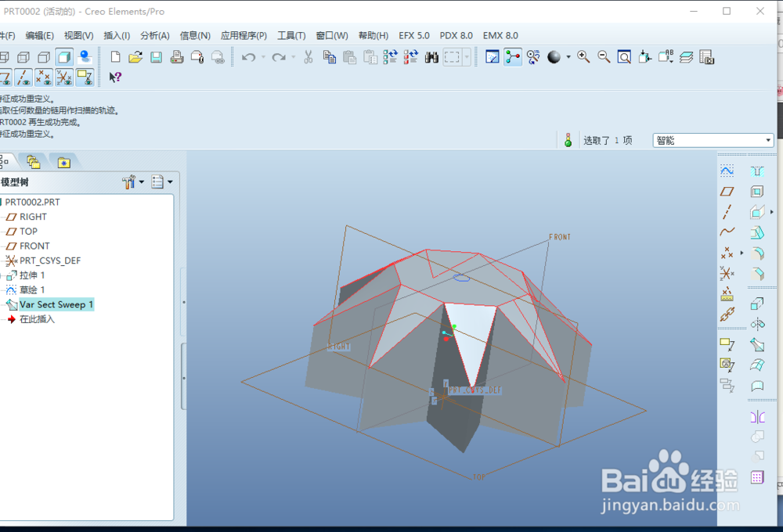Start the sketch tool on right toolbar

pyautogui.click(x=727, y=171)
